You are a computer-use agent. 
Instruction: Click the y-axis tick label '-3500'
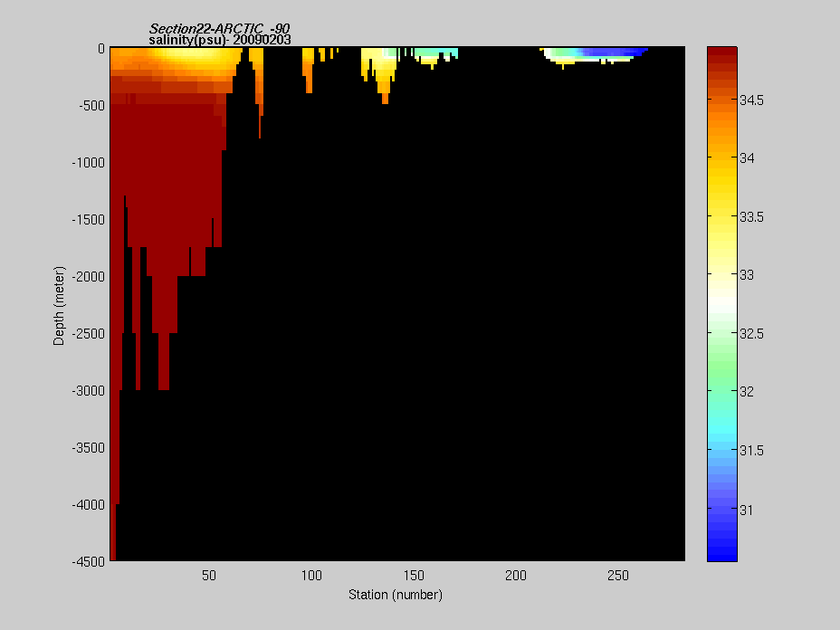coord(89,448)
